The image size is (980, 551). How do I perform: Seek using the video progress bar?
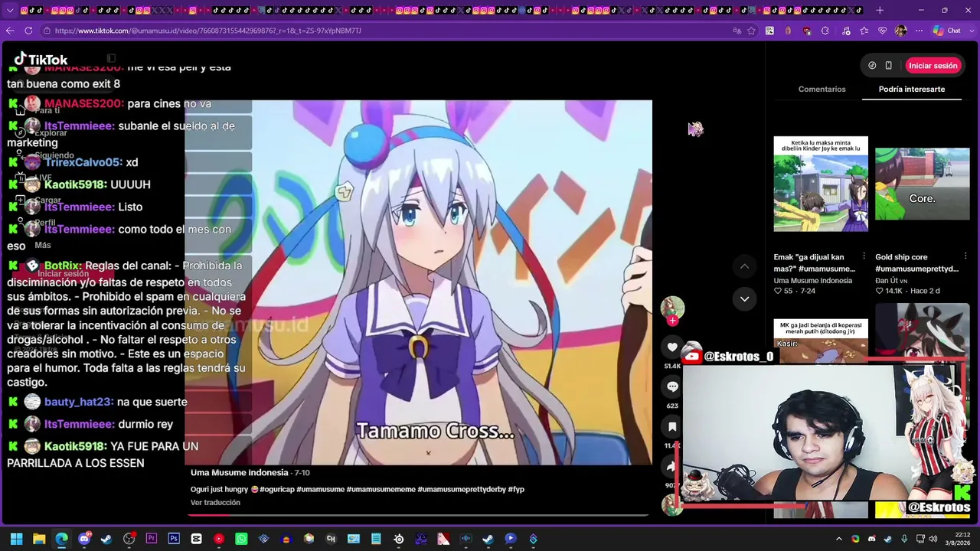[x=418, y=515]
